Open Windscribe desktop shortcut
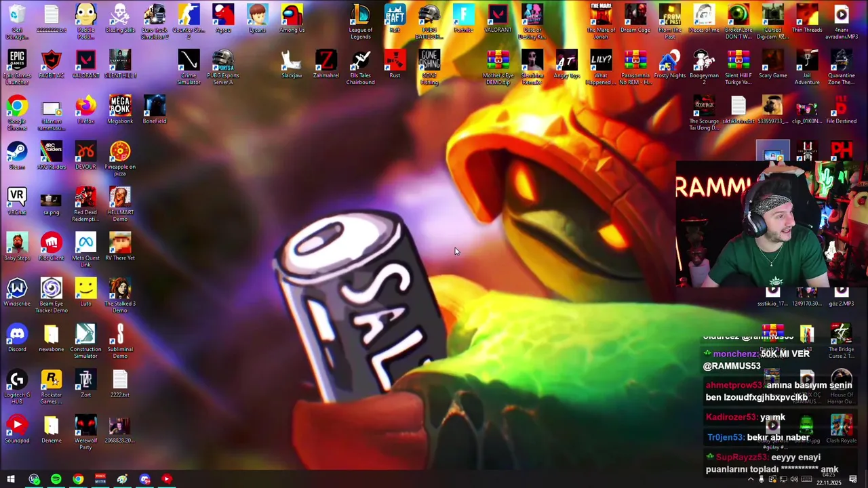The width and height of the screenshot is (868, 488). tap(17, 292)
